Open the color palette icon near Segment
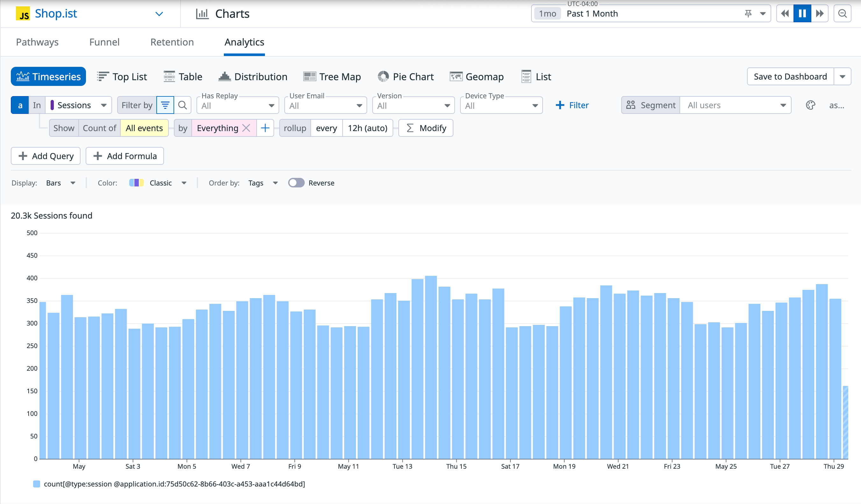The image size is (861, 504). point(810,105)
